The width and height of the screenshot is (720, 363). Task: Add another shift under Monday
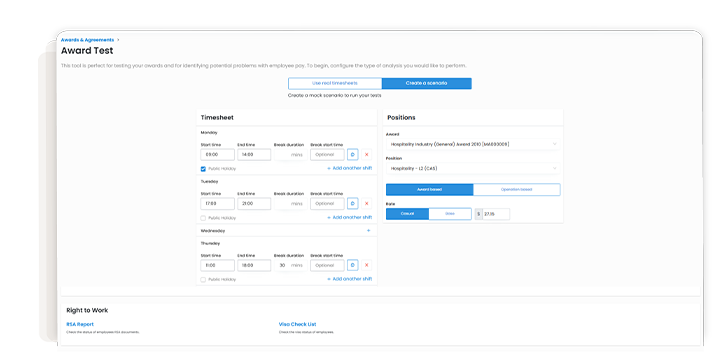click(x=349, y=168)
